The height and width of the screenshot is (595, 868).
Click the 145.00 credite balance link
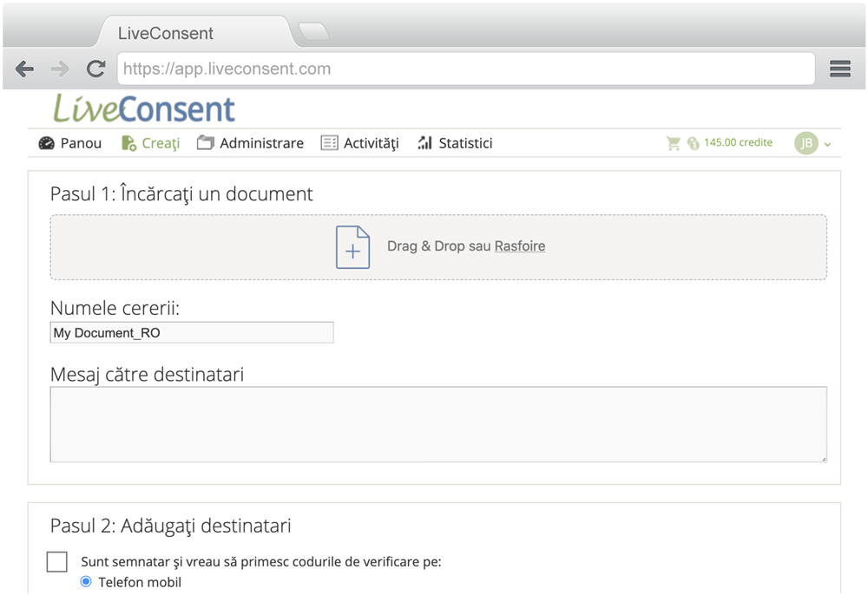737,143
